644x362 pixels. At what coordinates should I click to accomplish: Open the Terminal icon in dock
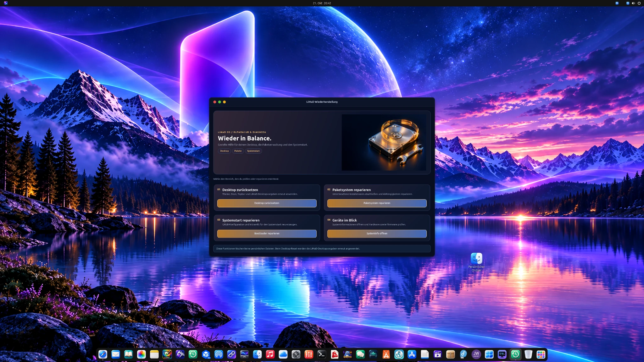point(322,354)
